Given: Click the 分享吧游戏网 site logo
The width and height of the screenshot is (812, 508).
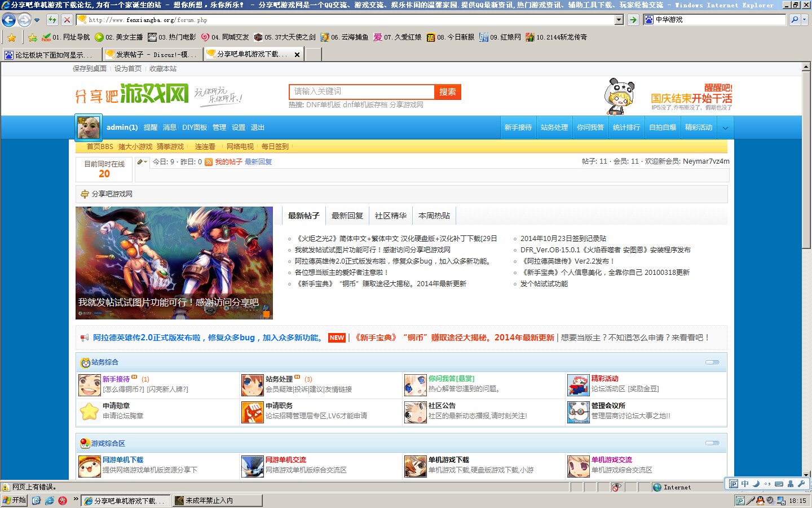Looking at the screenshot, I should (x=132, y=94).
